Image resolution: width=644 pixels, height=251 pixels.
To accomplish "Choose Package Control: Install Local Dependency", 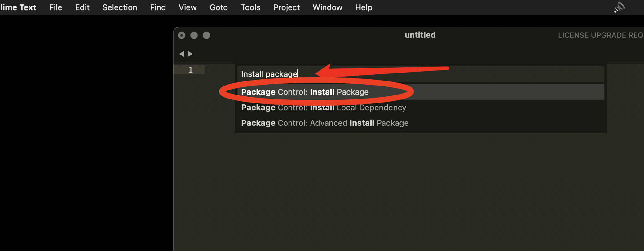I will click(x=421, y=108).
